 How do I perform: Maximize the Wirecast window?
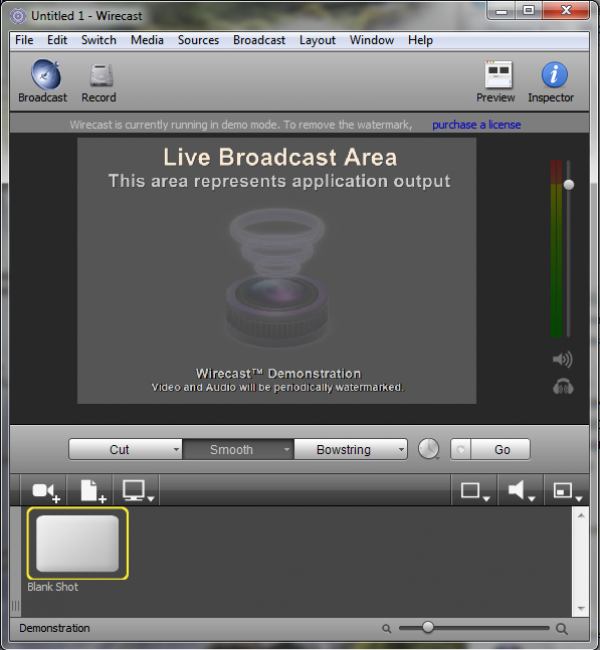point(529,10)
